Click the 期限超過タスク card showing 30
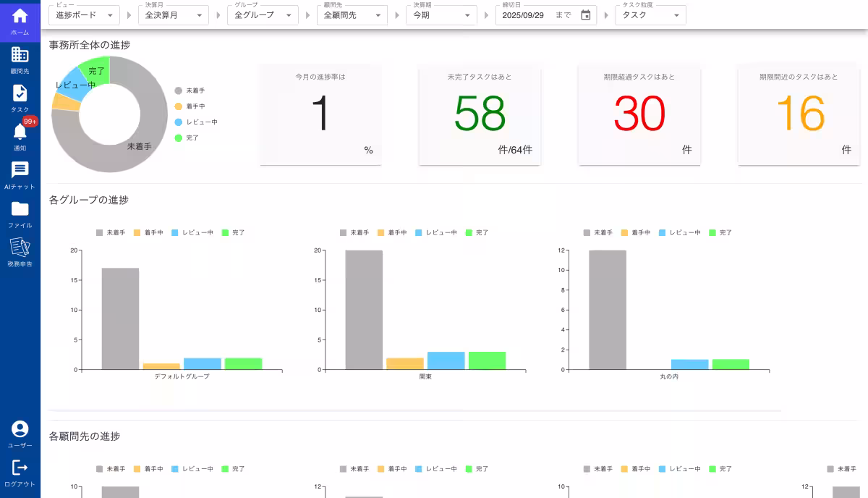868x498 pixels. pos(639,115)
